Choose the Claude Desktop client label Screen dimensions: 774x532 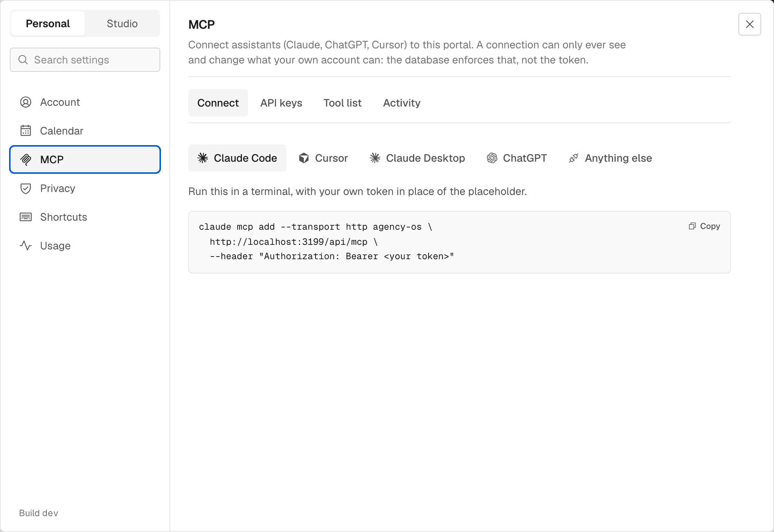pos(426,158)
